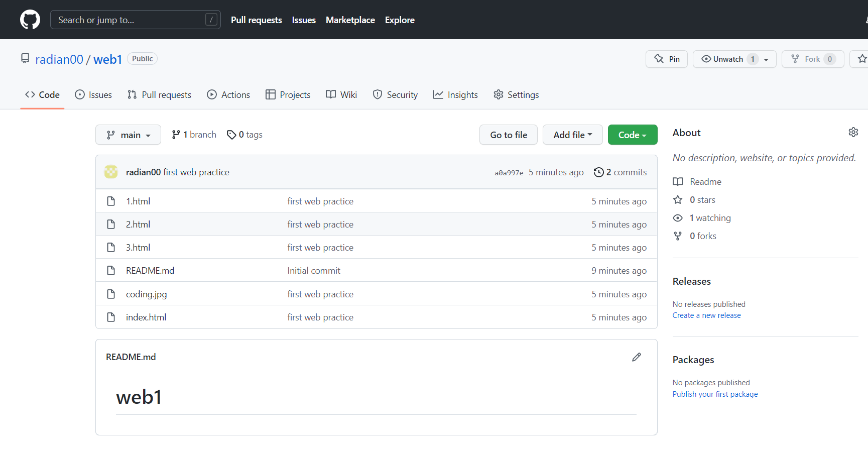868x450 pixels.
Task: Open the Add file dropdown
Action: [x=573, y=135]
